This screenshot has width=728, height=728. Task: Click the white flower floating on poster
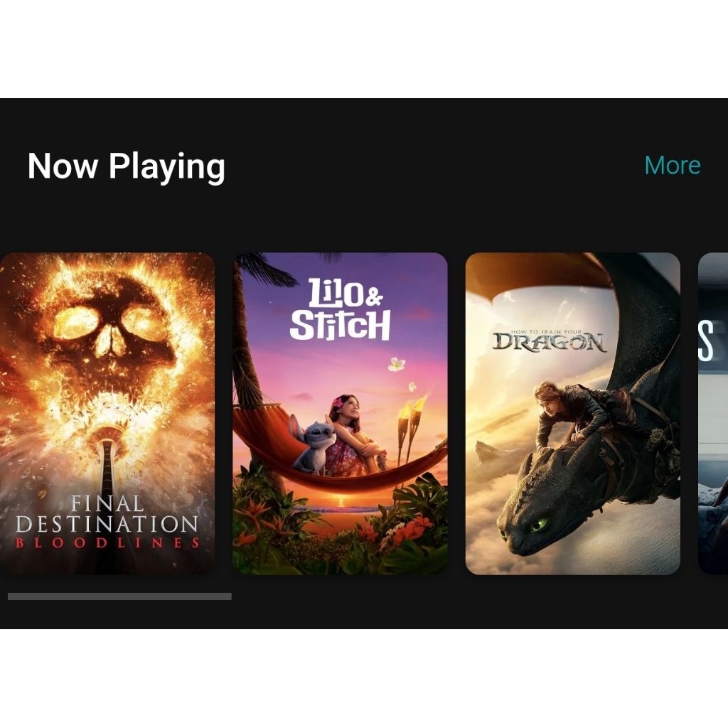[x=396, y=364]
